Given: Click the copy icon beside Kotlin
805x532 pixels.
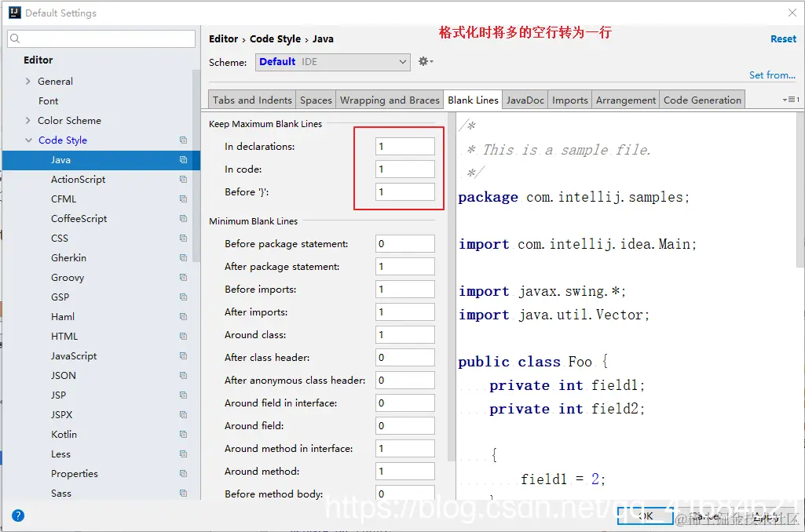Looking at the screenshot, I should click(x=183, y=434).
